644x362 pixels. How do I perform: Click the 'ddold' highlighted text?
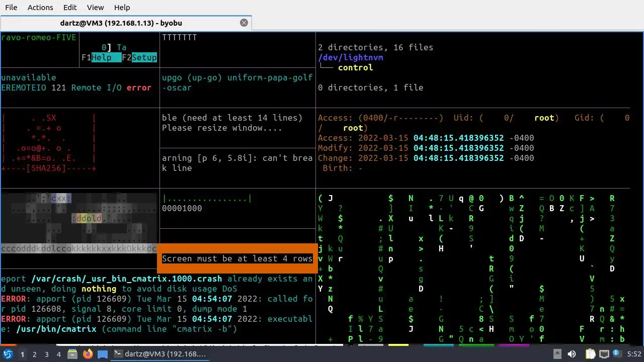89,218
